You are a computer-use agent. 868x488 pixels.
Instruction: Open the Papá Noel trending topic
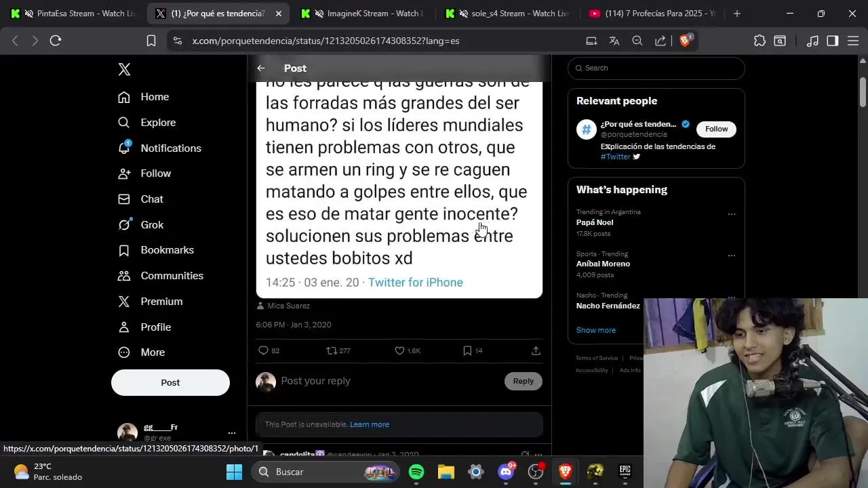click(x=595, y=222)
